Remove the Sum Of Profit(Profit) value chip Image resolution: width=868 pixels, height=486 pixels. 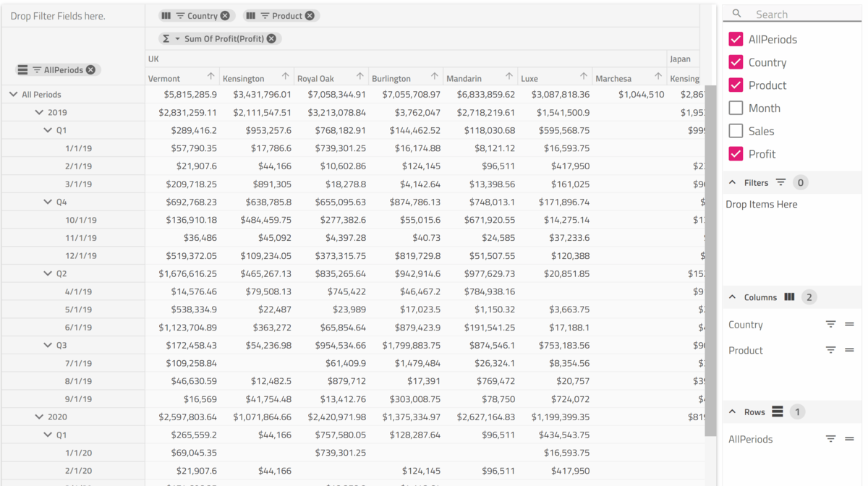click(x=271, y=39)
